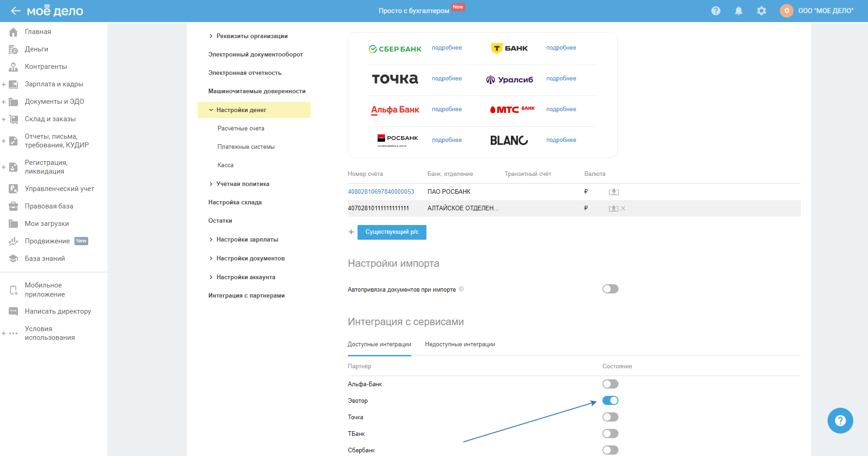This screenshot has width=868, height=456.
Task: Open База знаний graduation cap icon
Action: click(13, 259)
